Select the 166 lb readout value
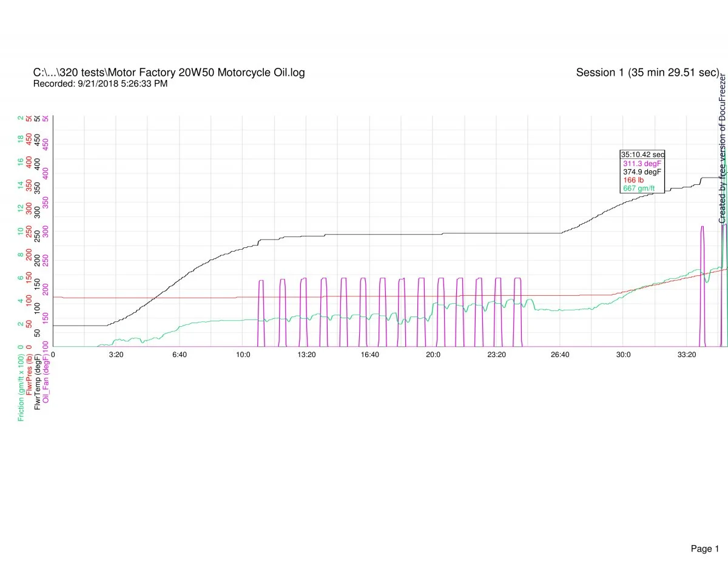The height and width of the screenshot is (562, 728). [x=634, y=180]
